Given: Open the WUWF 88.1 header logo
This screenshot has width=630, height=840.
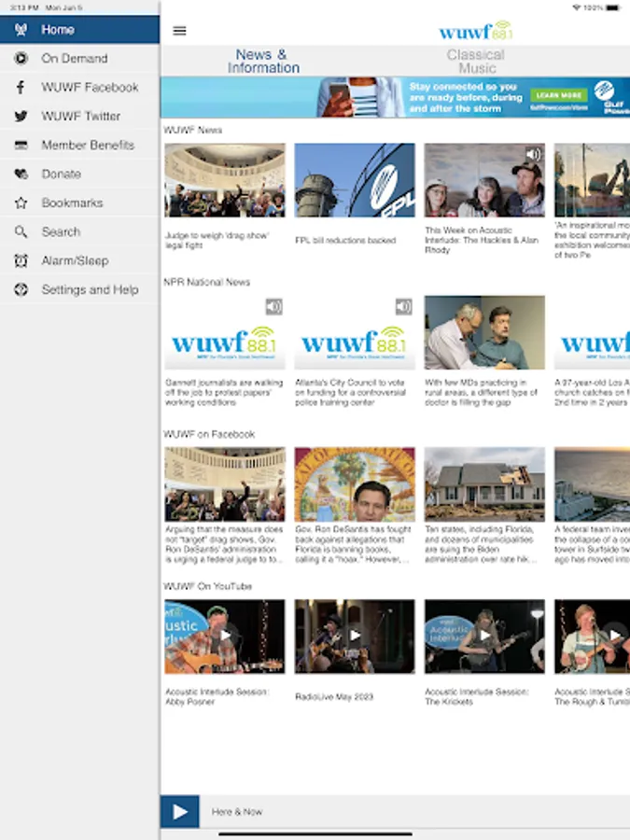Looking at the screenshot, I should tap(475, 31).
